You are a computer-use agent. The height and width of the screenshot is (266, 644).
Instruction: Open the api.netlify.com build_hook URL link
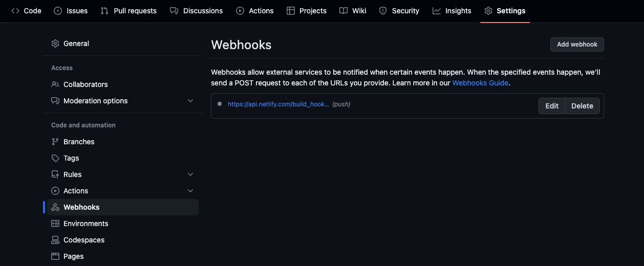pos(278,104)
